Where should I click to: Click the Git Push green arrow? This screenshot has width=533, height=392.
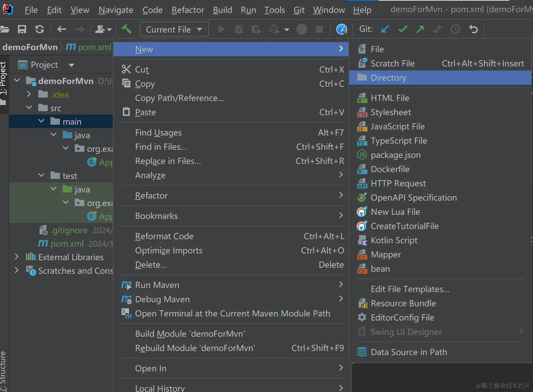[420, 29]
